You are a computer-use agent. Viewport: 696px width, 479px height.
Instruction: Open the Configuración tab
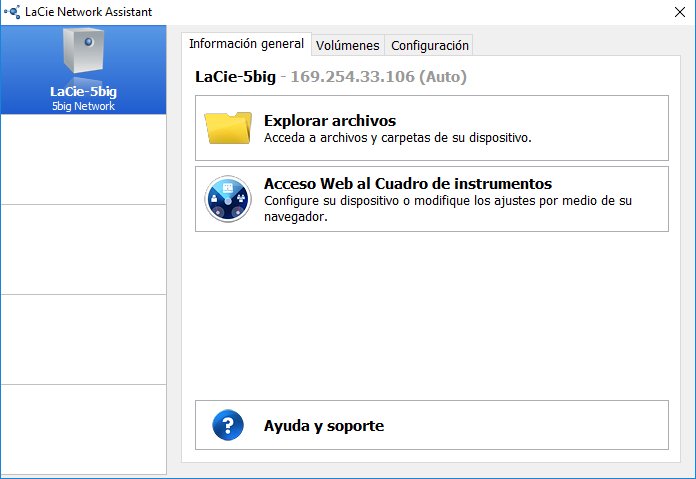pos(430,45)
